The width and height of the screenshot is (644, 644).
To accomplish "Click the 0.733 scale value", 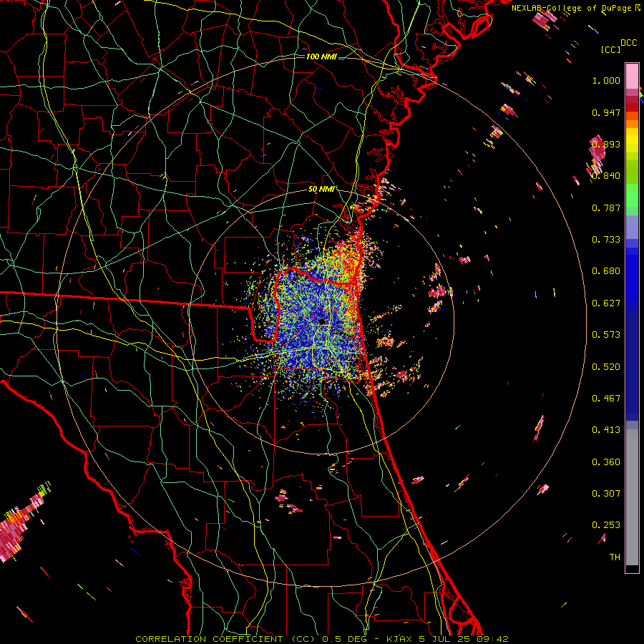I will pyautogui.click(x=606, y=240).
